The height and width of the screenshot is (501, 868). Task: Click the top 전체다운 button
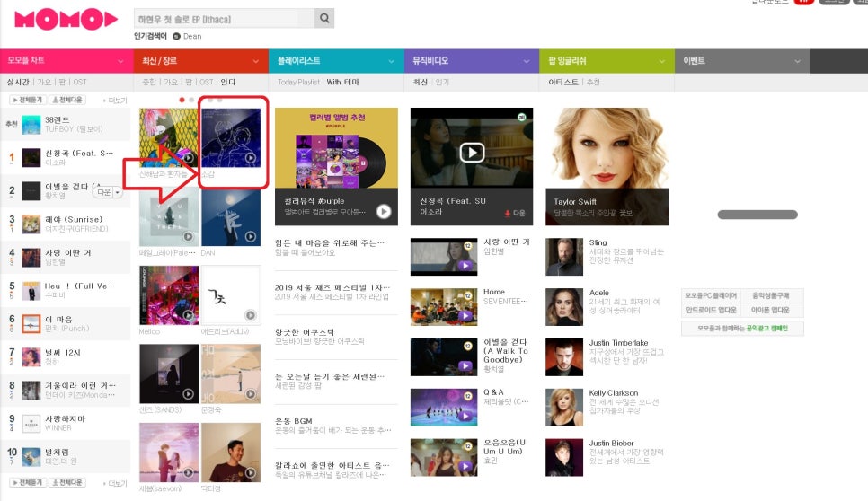pyautogui.click(x=67, y=100)
